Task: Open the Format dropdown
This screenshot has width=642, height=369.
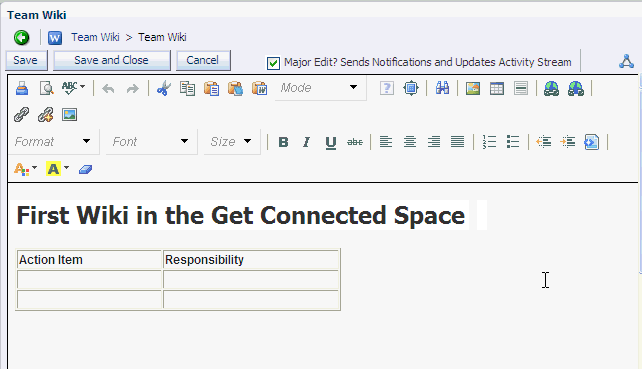Action: (53, 142)
